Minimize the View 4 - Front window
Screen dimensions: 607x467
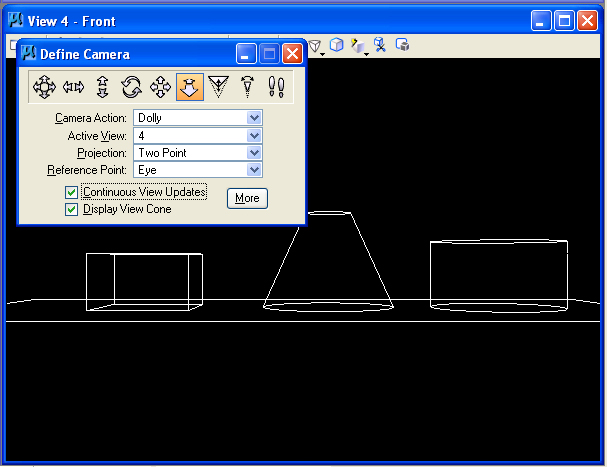541,21
